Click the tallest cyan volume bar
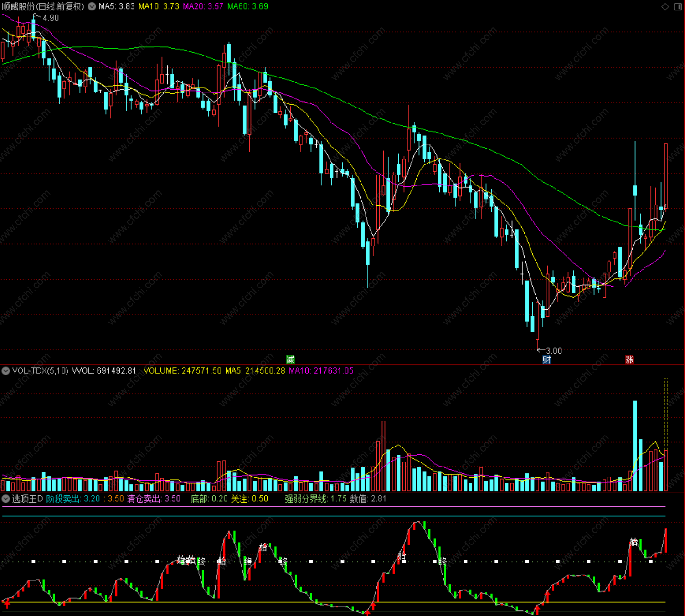The width and height of the screenshot is (685, 616). click(635, 446)
